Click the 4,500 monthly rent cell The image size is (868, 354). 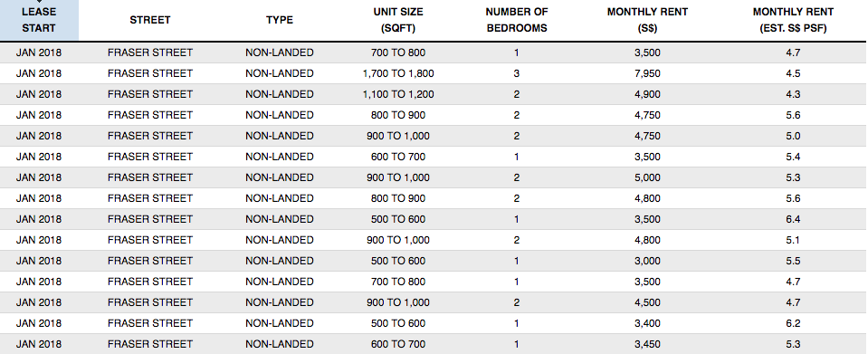point(647,302)
